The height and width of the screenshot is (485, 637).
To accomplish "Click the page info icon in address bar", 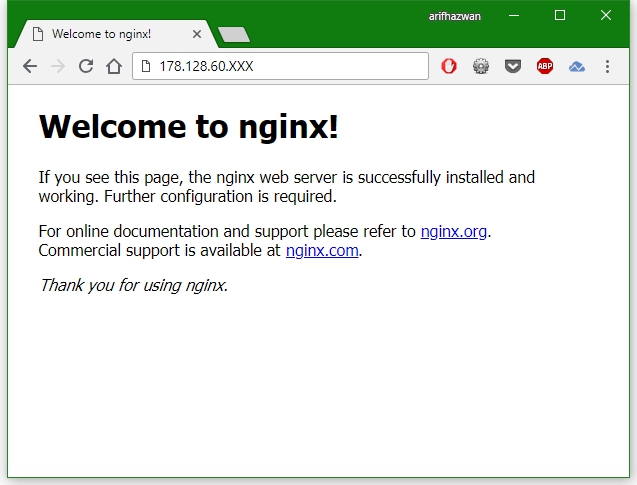I will 145,66.
